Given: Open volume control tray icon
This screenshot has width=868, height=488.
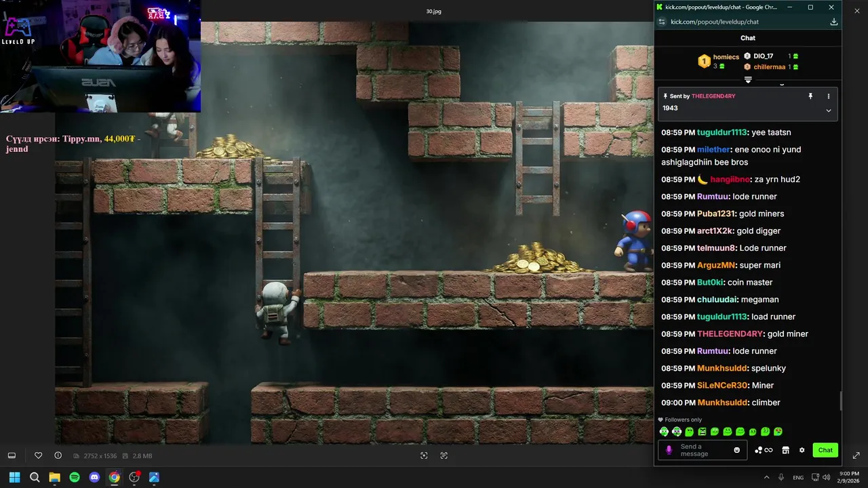Looking at the screenshot, I should 826,477.
